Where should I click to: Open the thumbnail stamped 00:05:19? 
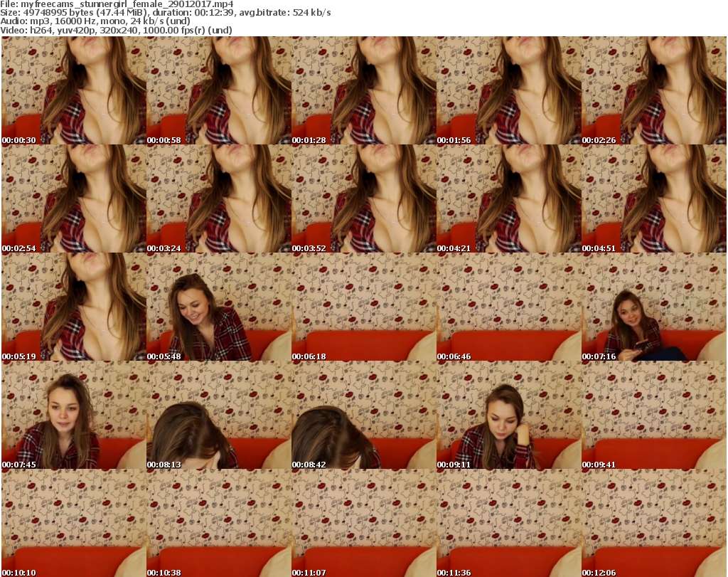(74, 307)
